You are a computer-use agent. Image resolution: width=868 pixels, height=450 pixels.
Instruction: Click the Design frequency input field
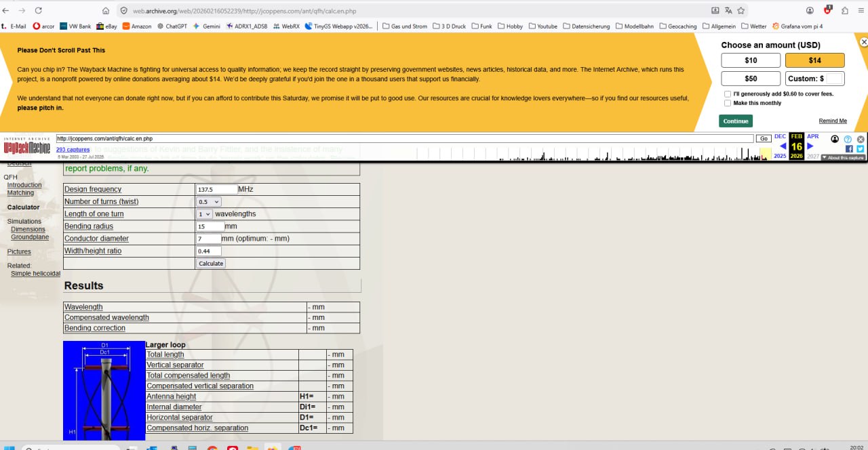pos(217,190)
